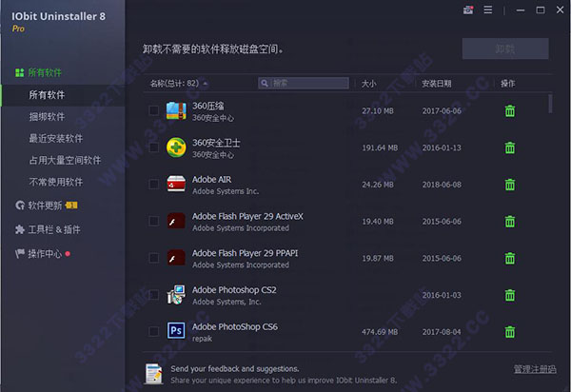This screenshot has width=571, height=392.
Task: Click trash icon for Flash Player 29 ActiveX
Action: pos(510,222)
